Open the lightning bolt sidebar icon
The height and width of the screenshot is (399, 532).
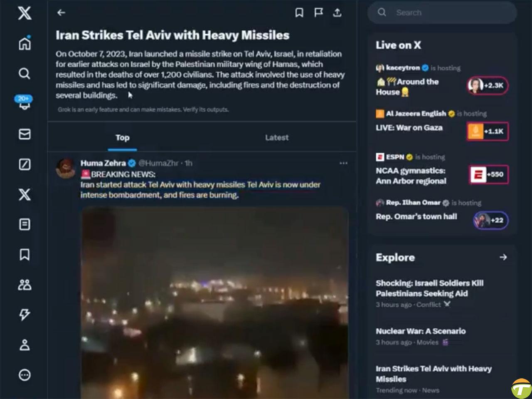(25, 315)
